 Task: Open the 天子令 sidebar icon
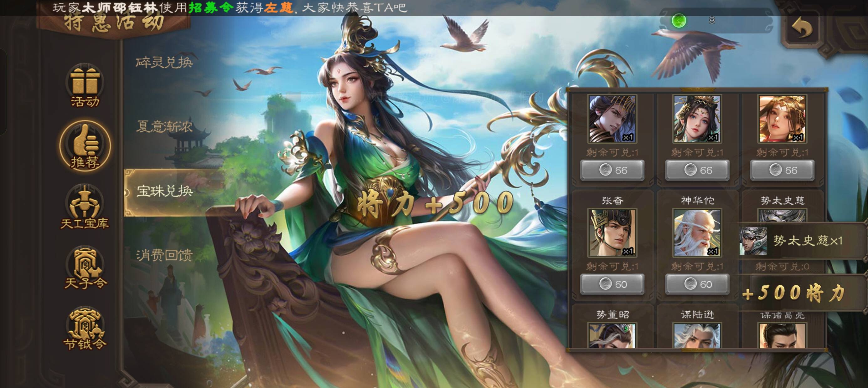[85, 268]
